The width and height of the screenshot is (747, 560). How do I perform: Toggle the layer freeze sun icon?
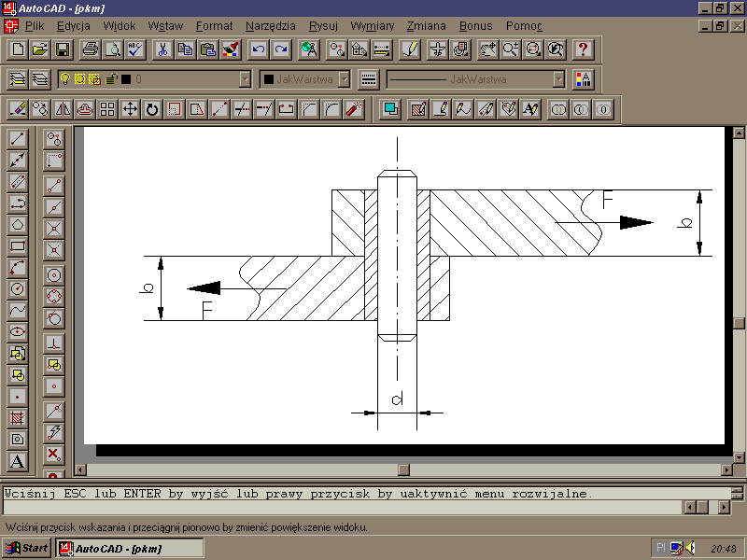80,79
